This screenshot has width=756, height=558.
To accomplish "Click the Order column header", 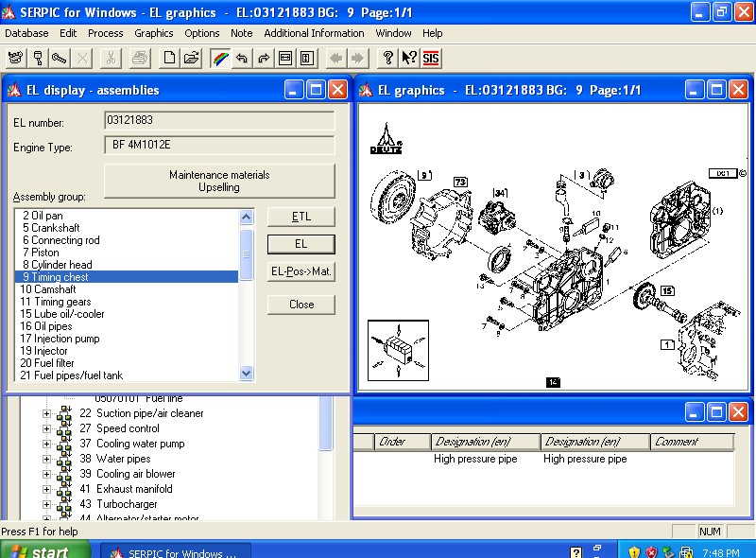I will [x=403, y=442].
